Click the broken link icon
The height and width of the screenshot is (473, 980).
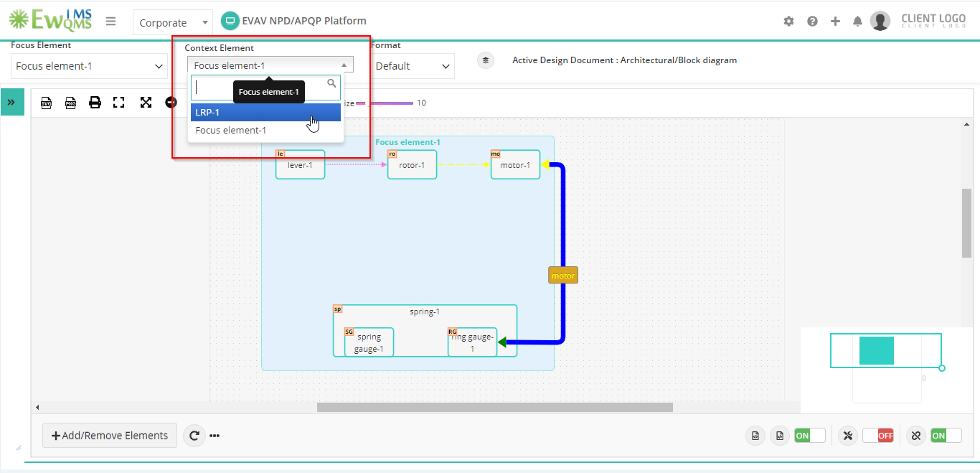click(915, 436)
